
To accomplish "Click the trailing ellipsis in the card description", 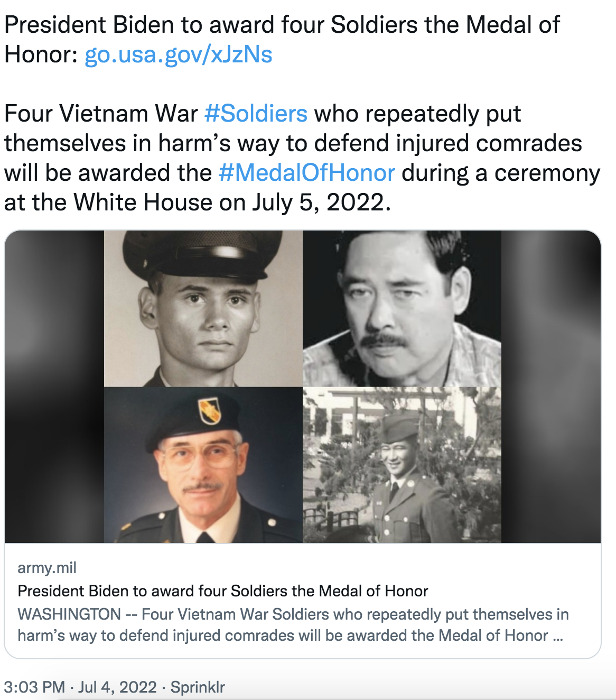I will click(x=558, y=635).
